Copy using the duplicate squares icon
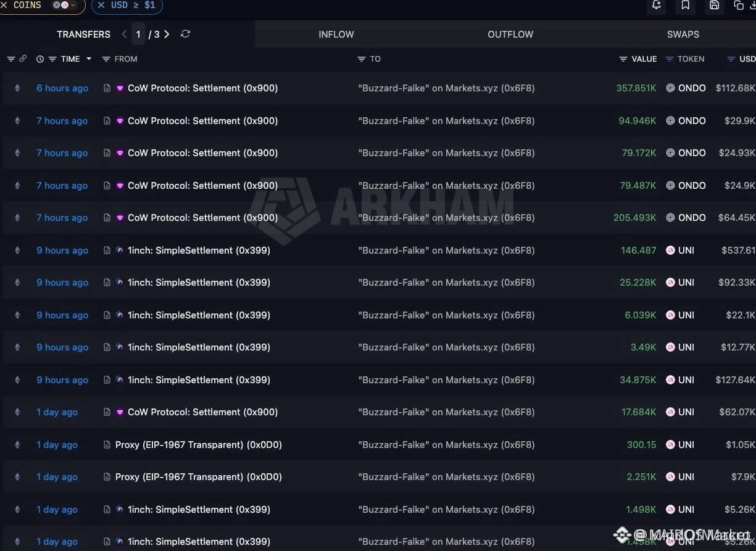The image size is (756, 551). [x=739, y=5]
